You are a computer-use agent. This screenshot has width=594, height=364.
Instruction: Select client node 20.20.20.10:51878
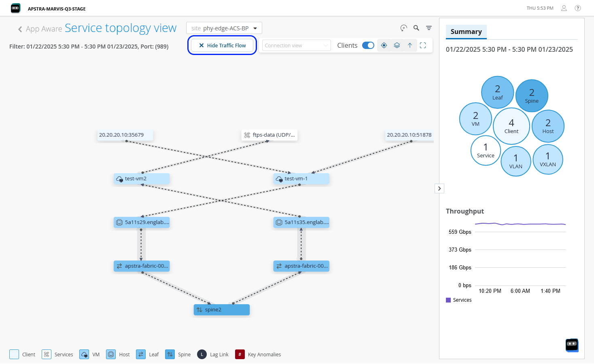[x=409, y=135]
